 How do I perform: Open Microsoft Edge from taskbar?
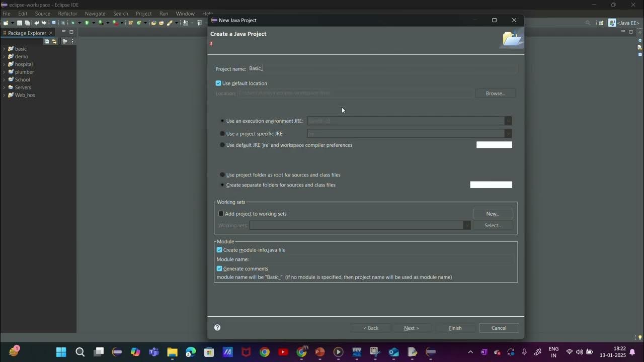191,352
